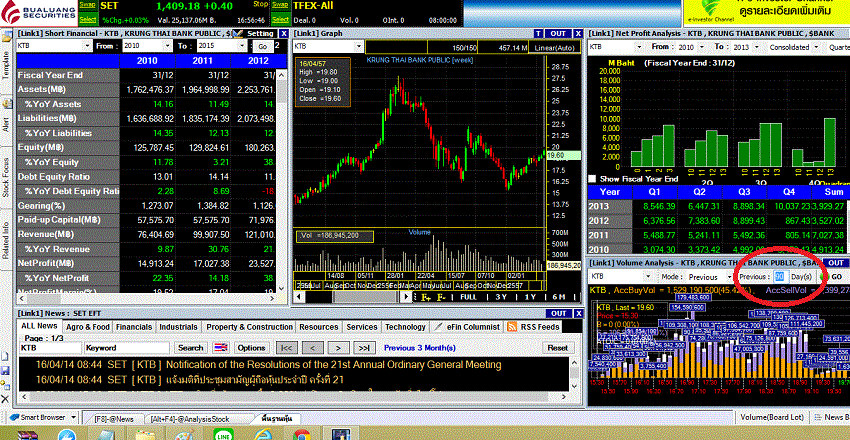Open the folder File Explorer taskbar icon
This screenshot has height=440, width=850.
(145, 435)
